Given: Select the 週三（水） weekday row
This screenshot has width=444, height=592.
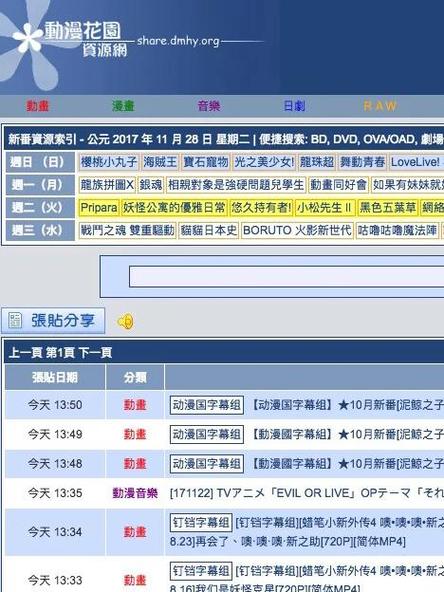Looking at the screenshot, I should point(40,230).
